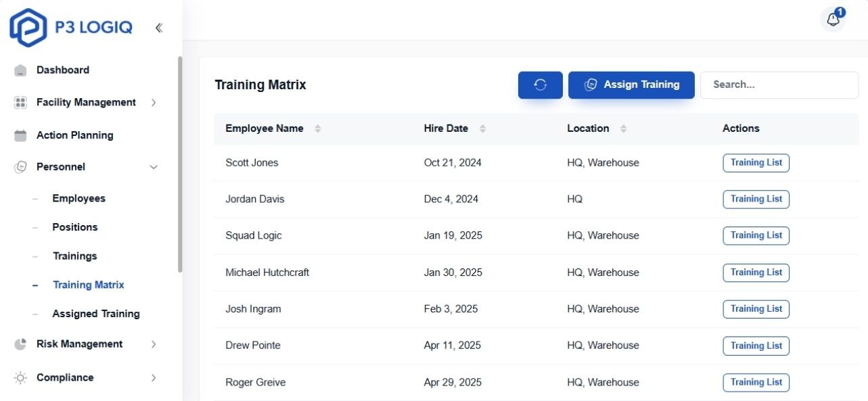The image size is (868, 401).
Task: Click the Training Matrix page title
Action: (x=260, y=85)
